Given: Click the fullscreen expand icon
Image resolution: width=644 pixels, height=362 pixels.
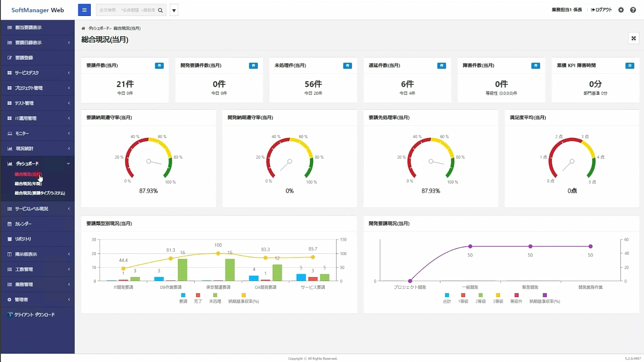Looking at the screenshot, I should coord(633,38).
